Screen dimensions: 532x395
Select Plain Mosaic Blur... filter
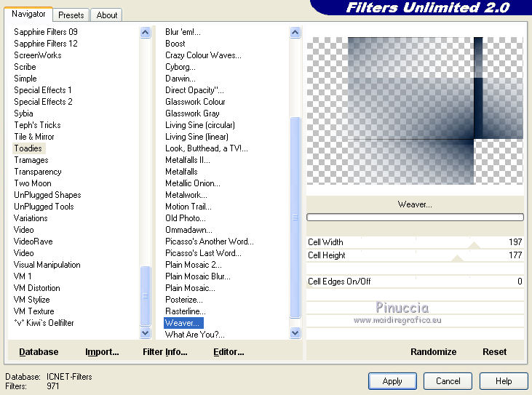198,276
